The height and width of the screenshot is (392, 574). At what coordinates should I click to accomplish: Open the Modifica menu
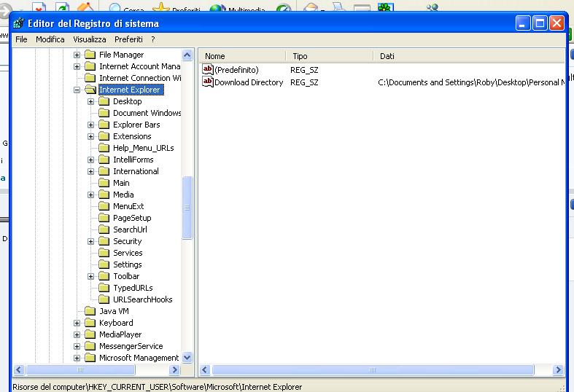50,39
